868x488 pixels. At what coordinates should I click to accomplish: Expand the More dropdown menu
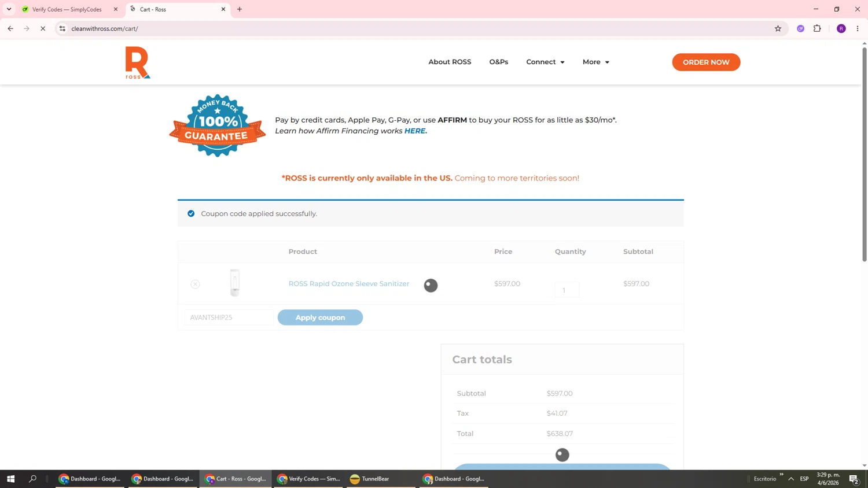coord(595,62)
